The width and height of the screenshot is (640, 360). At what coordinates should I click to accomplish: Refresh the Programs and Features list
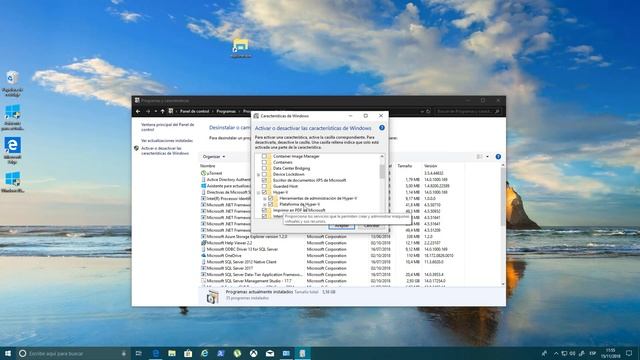pyautogui.click(x=428, y=111)
